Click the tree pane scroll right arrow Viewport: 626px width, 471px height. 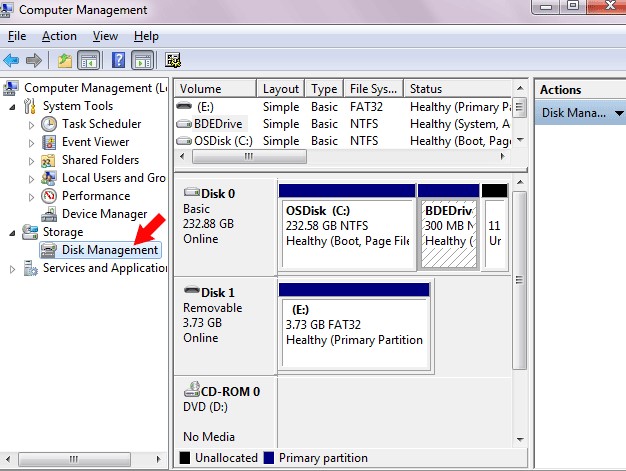(x=159, y=459)
